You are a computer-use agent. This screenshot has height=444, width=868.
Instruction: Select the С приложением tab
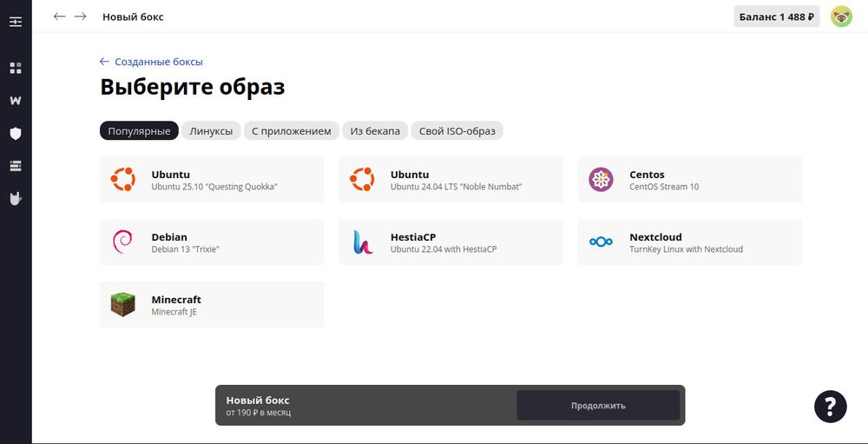292,131
